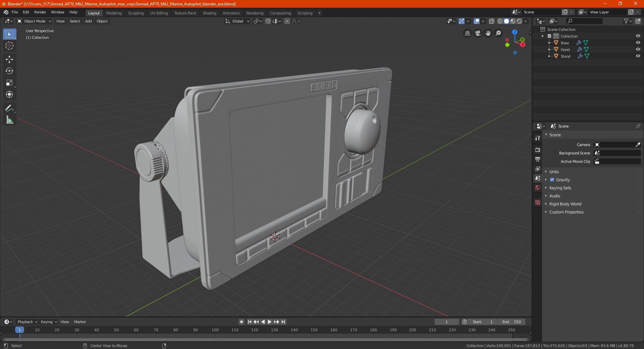Choose the Scale tool

click(9, 83)
